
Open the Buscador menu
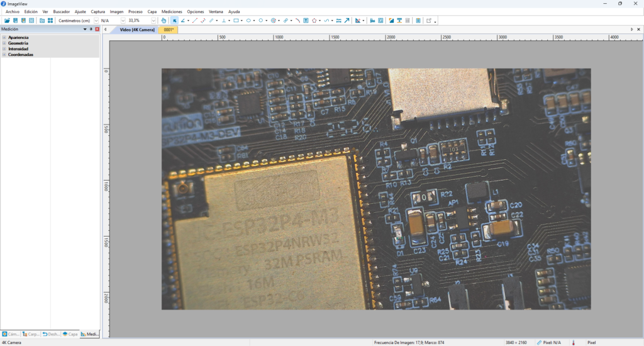pyautogui.click(x=61, y=11)
